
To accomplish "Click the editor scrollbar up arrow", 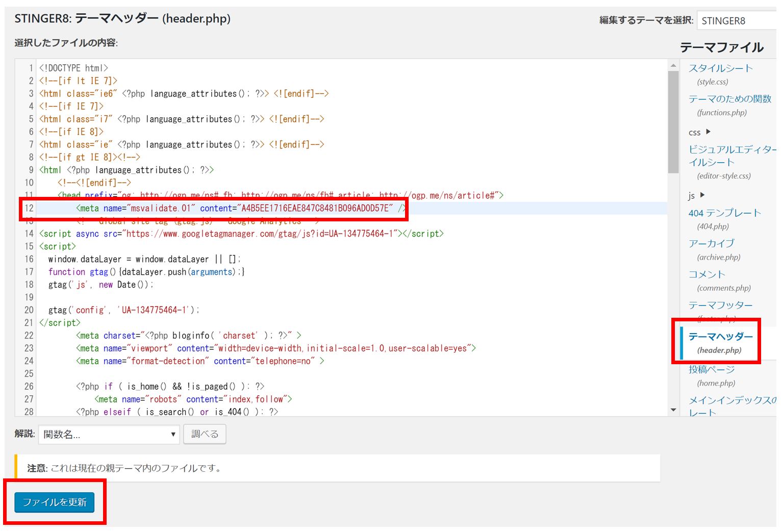I will (x=673, y=65).
